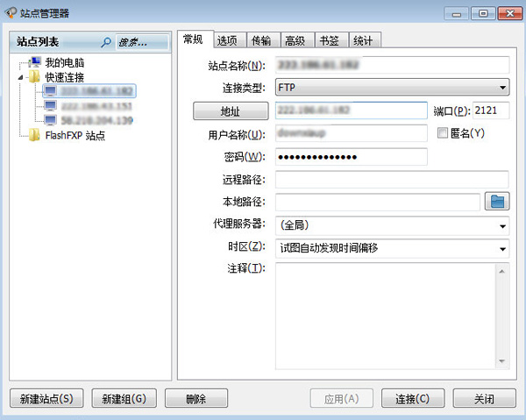The width and height of the screenshot is (526, 420).
Task: Click the FlashFXP 站点 folder icon
Action: 35,135
